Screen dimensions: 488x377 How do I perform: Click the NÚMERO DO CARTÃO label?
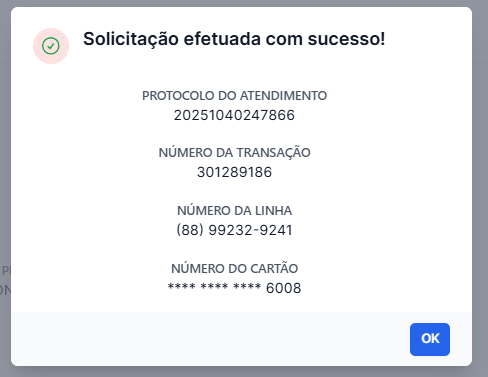click(x=234, y=268)
